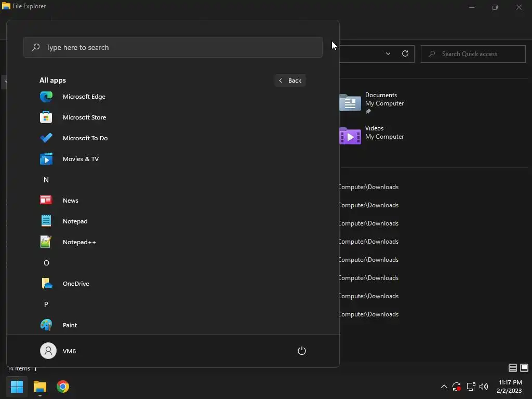
Task: Click File Explorer title bar icon
Action: click(x=6, y=6)
